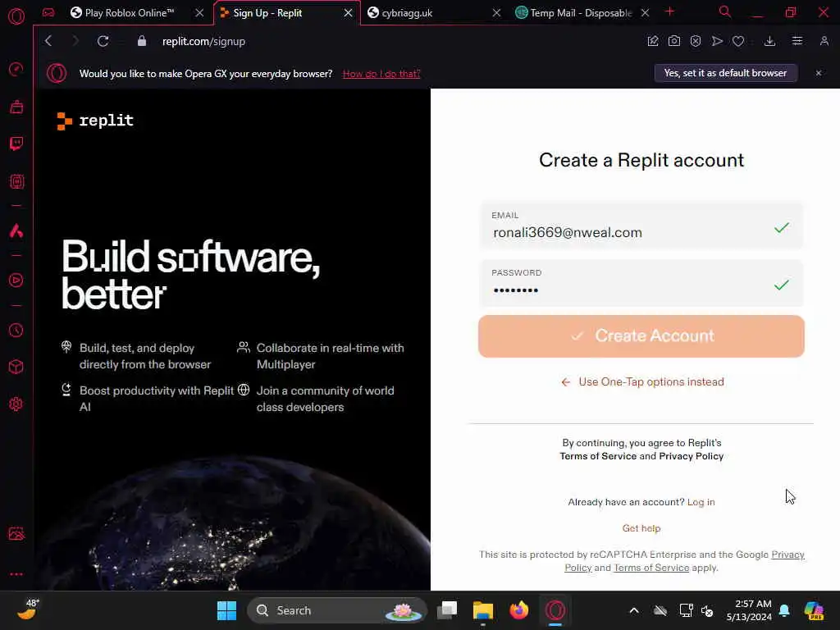Follow the Log in link

tap(701, 502)
